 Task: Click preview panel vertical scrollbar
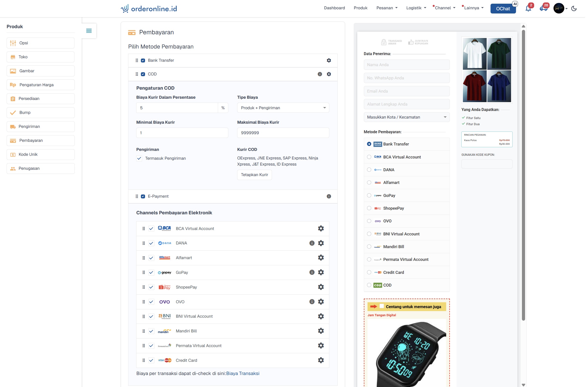click(x=526, y=176)
